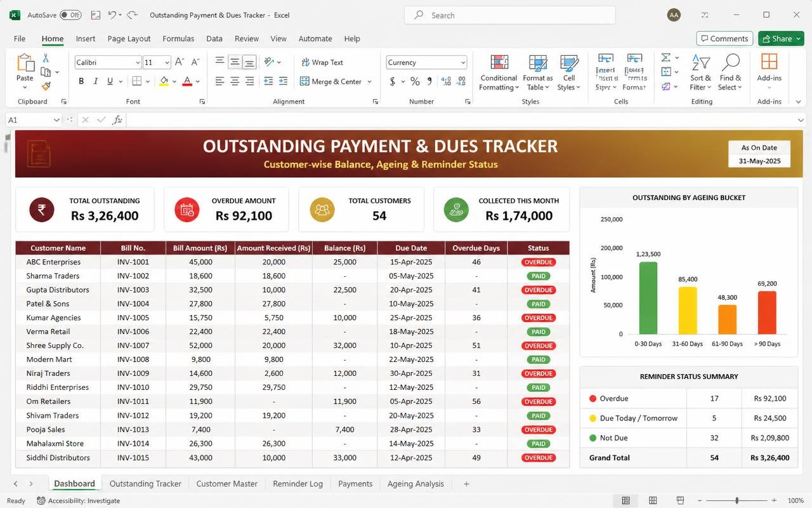Open the Currency number format dropdown

463,62
